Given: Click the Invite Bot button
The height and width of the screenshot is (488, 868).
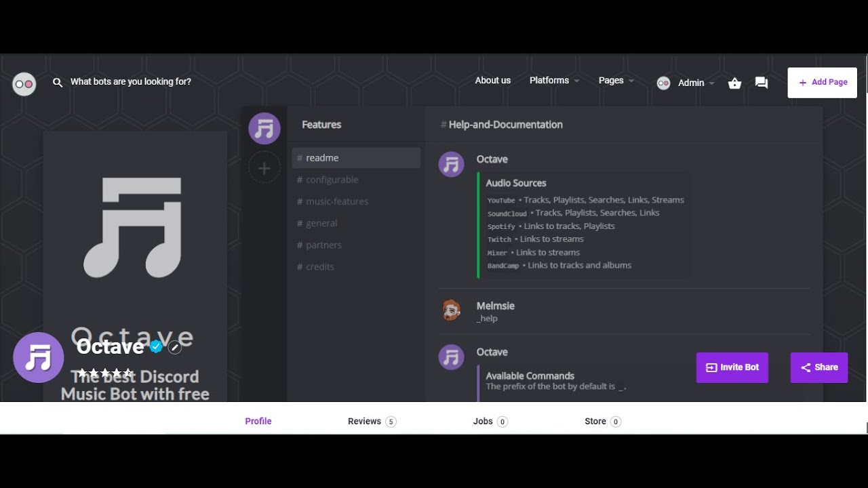Looking at the screenshot, I should coord(732,367).
